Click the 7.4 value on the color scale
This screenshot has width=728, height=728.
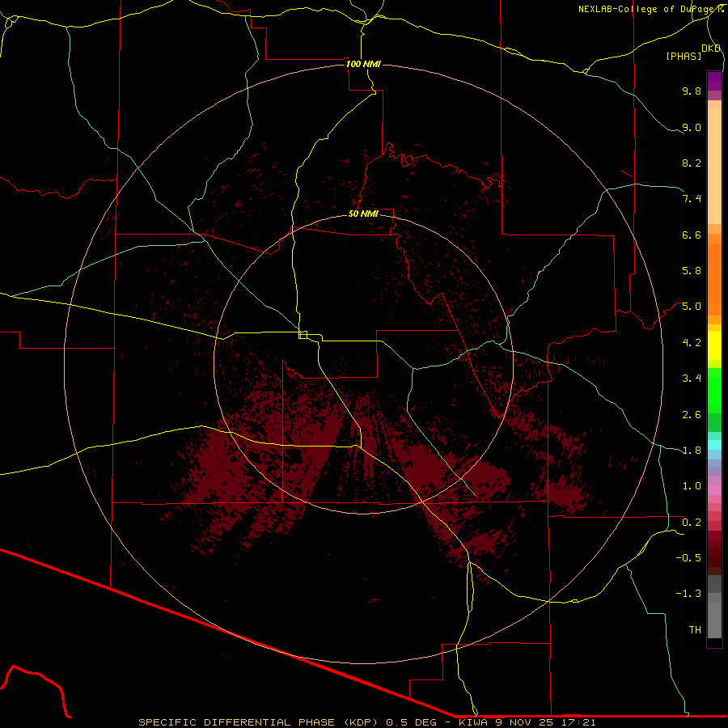coord(692,199)
